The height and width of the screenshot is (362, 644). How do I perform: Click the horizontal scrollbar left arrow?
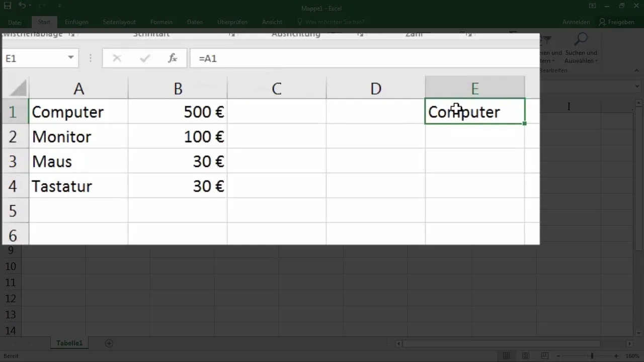[x=399, y=344]
